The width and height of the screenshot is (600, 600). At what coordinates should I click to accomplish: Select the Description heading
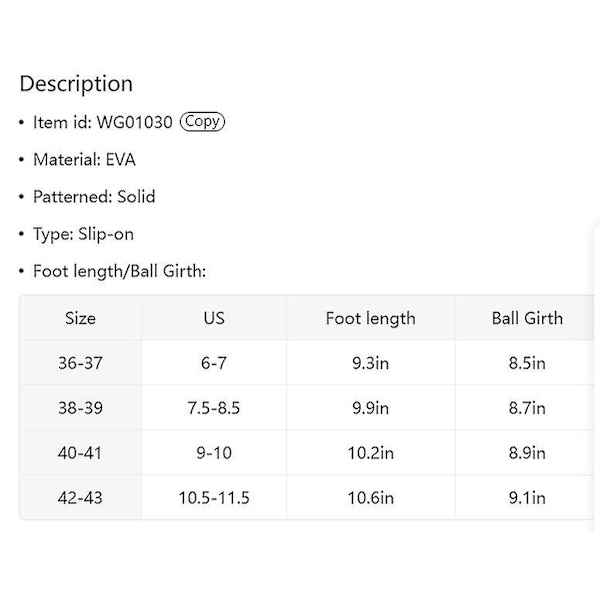(76, 83)
